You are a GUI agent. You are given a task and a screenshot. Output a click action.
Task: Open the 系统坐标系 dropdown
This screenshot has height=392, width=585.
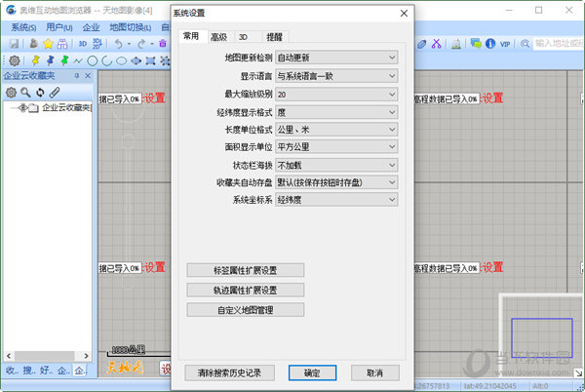336,199
